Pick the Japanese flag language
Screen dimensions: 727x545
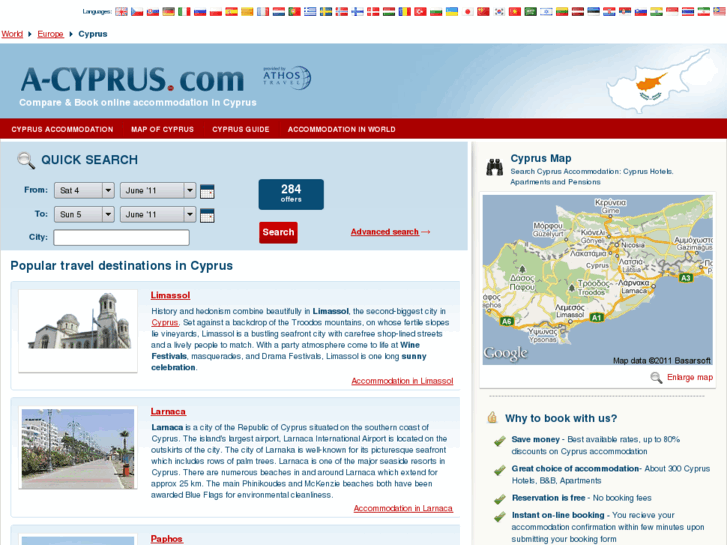468,12
